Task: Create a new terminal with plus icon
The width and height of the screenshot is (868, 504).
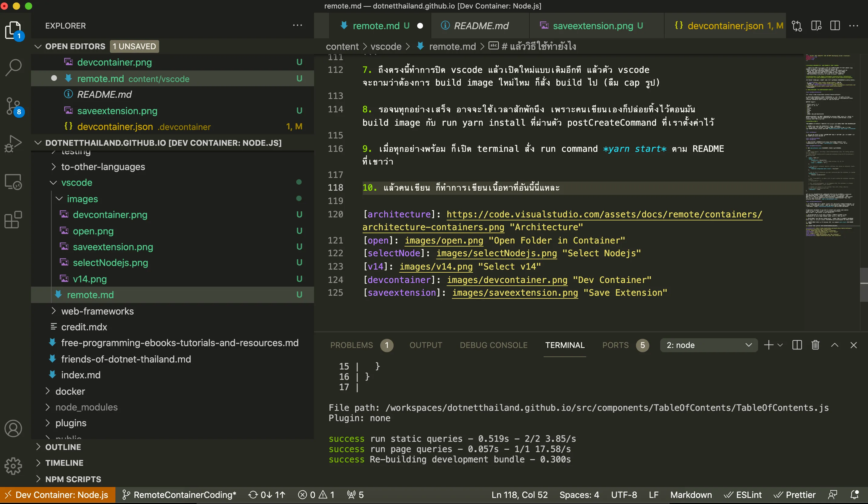Action: tap(768, 345)
